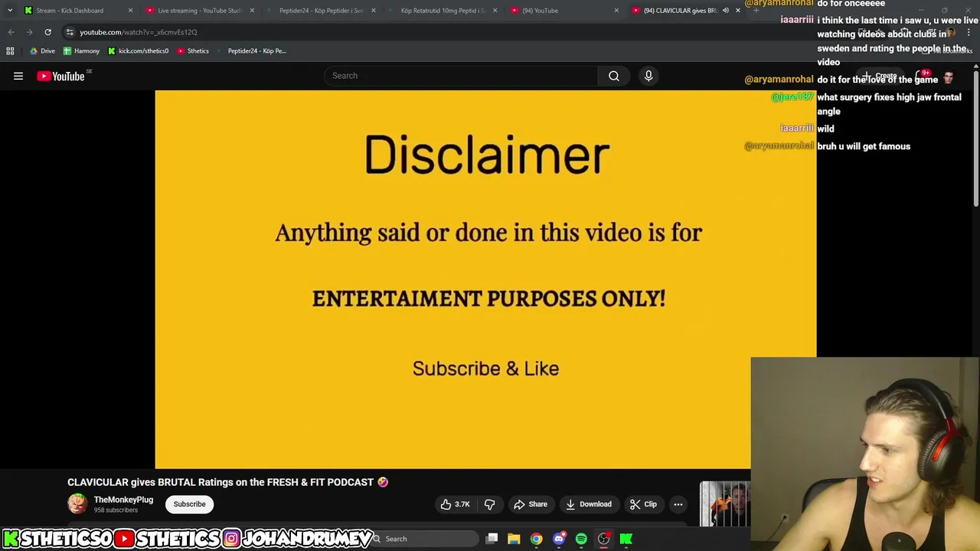The image size is (980, 551).
Task: Open the next video jail thumbnail
Action: tap(725, 504)
